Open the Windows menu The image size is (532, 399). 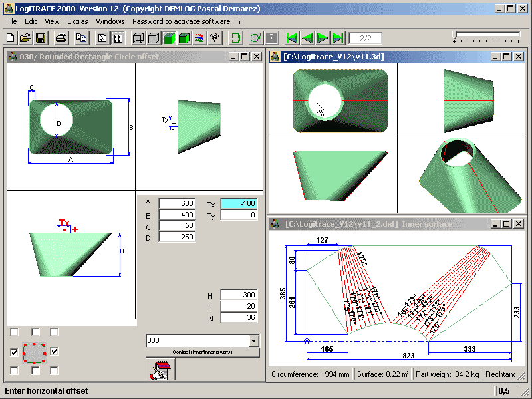point(110,21)
